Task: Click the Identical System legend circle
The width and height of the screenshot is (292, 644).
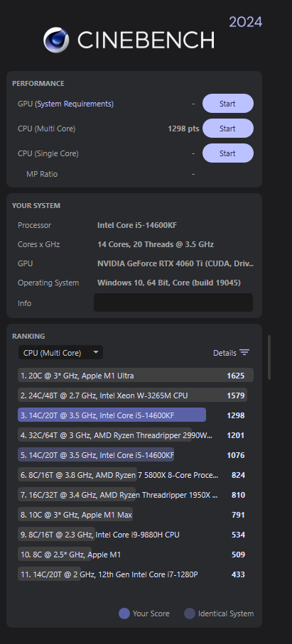Action: pyautogui.click(x=190, y=613)
